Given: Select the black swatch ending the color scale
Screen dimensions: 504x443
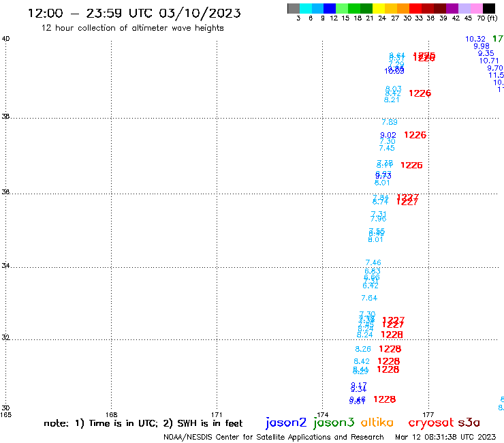Looking at the screenshot, I should coord(488,8).
